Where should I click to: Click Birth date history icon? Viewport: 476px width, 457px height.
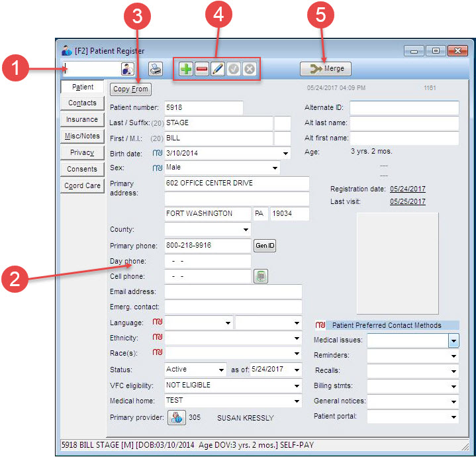pyautogui.click(x=158, y=153)
